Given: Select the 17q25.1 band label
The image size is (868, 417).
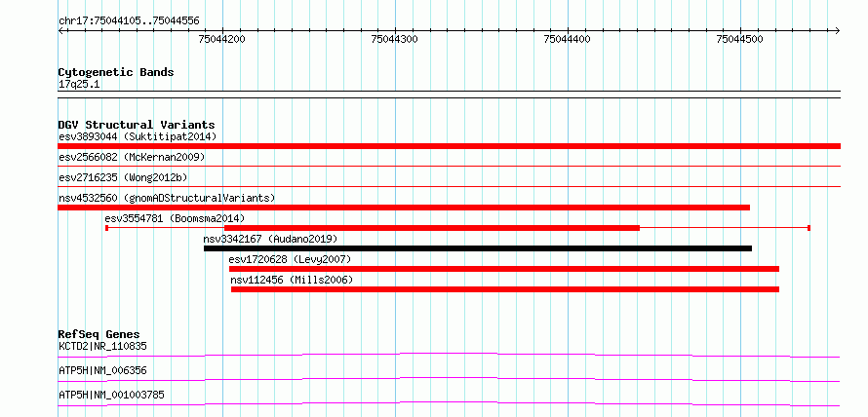Looking at the screenshot, I should click(79, 85).
